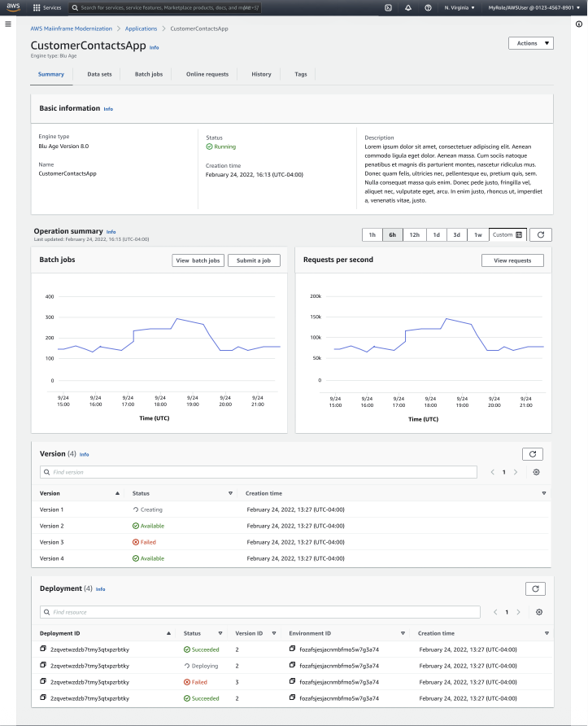The image size is (588, 726).
Task: Open Deployment table settings gear
Action: coord(539,612)
